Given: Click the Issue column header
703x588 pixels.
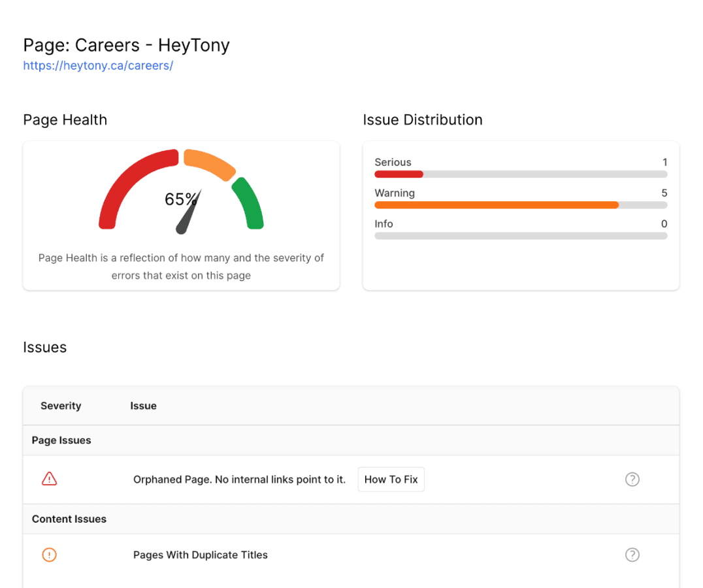Looking at the screenshot, I should (x=143, y=406).
